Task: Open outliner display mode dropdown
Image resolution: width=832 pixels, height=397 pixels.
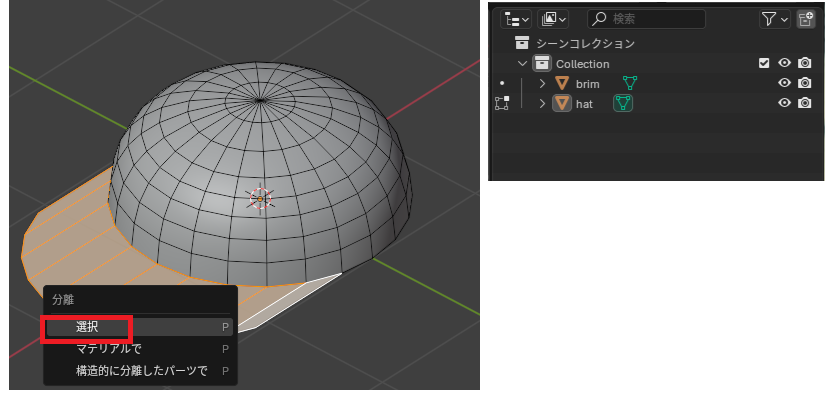Action: (x=516, y=20)
